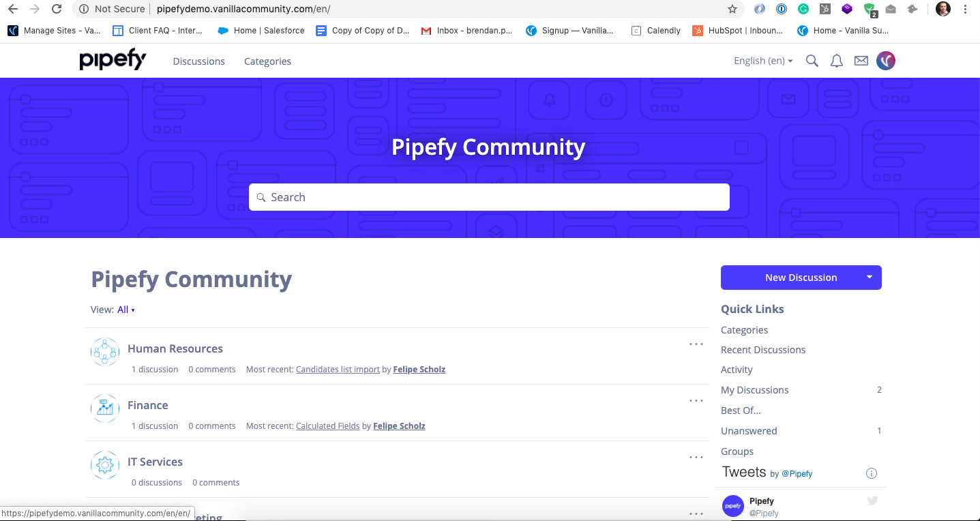Click the Pipefy avatar in Tweets widget
Screen dimensions: 980x521
733,506
